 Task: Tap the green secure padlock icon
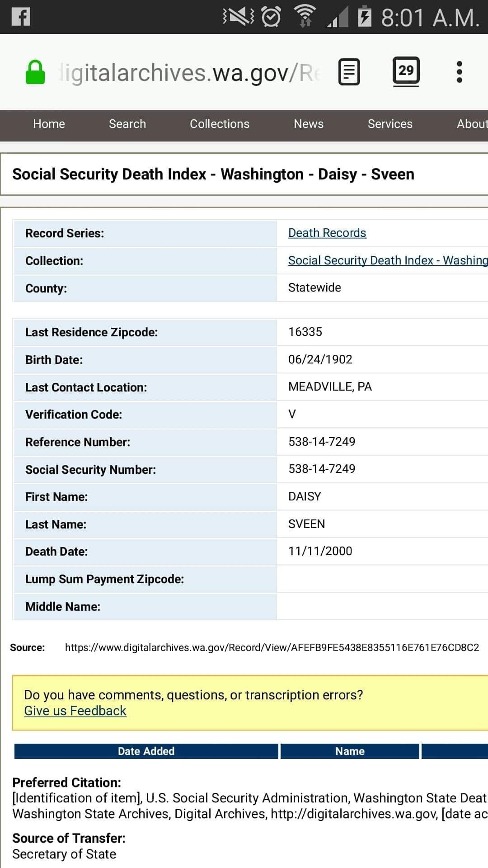pos(35,73)
